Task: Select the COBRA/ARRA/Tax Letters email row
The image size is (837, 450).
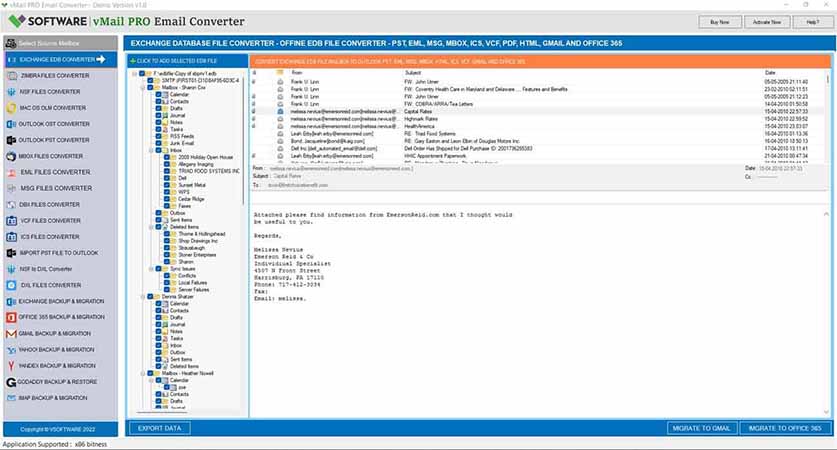Action: (539, 104)
